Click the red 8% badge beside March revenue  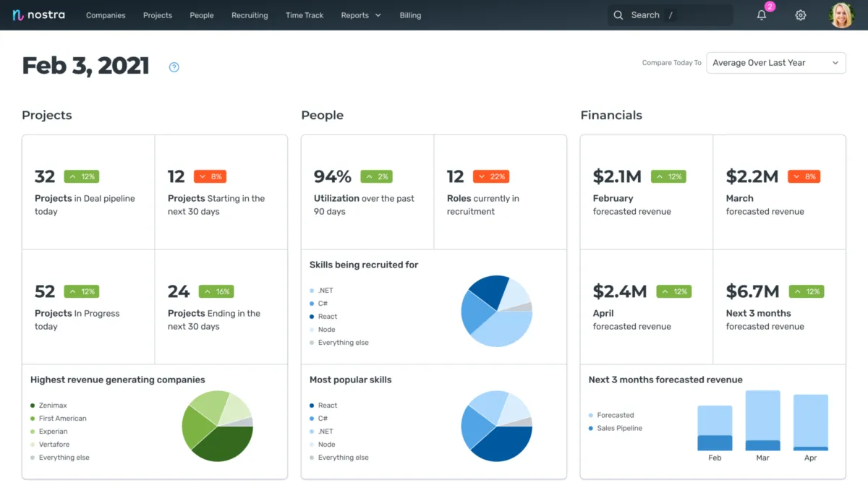[x=804, y=176]
